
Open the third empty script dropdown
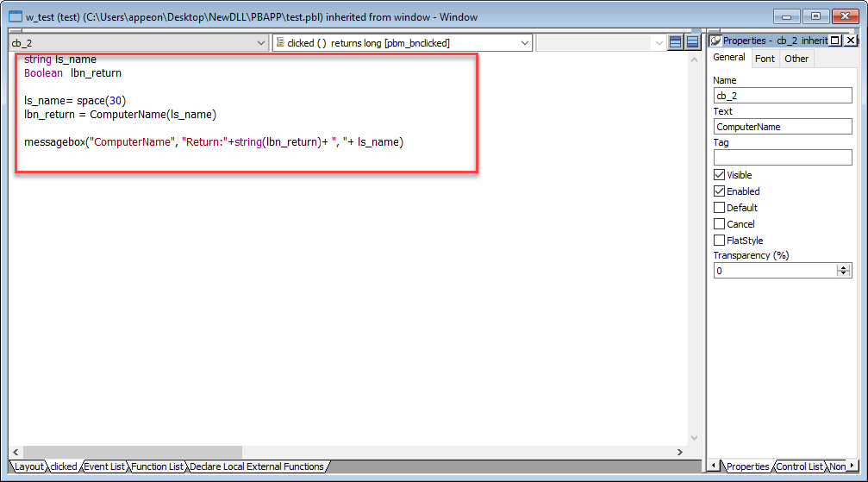[x=659, y=42]
